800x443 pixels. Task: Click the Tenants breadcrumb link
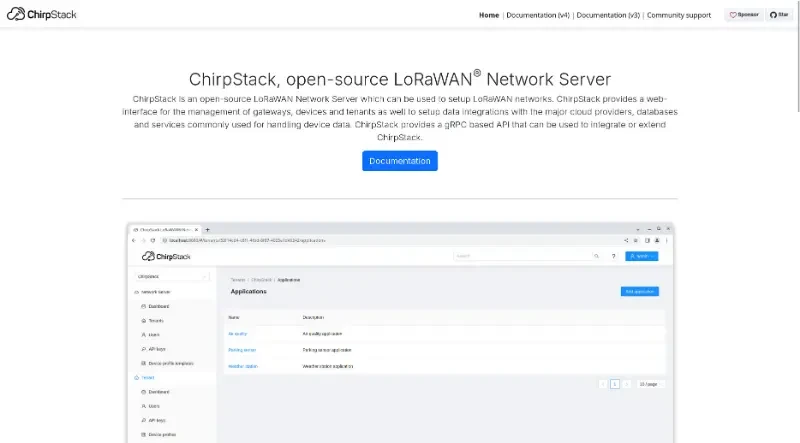pos(238,280)
